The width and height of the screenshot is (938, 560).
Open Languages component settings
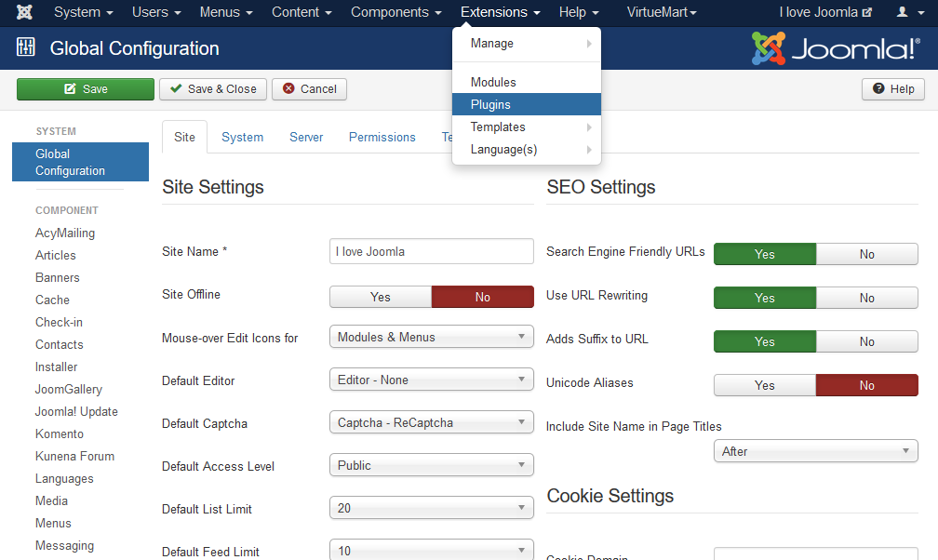[x=64, y=479]
